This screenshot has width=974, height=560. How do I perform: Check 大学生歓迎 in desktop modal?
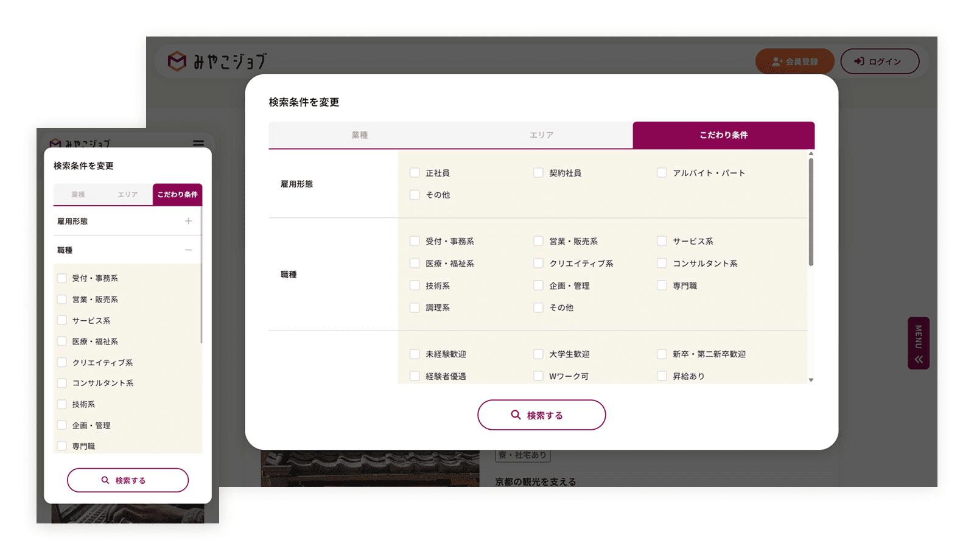pyautogui.click(x=538, y=354)
